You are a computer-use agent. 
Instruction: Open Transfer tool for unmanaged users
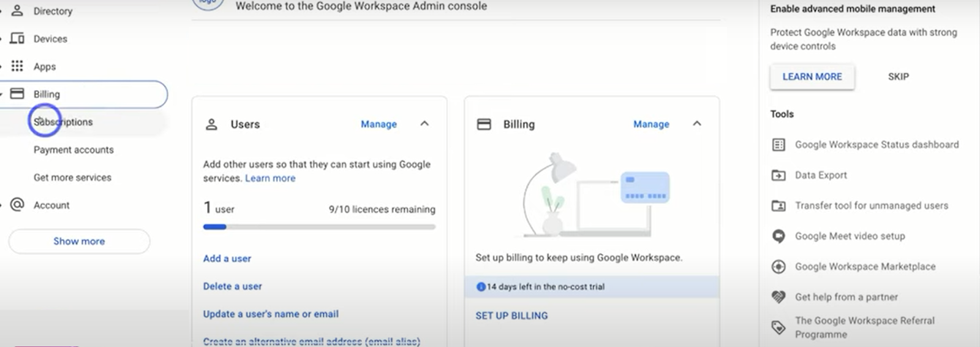pyautogui.click(x=872, y=206)
